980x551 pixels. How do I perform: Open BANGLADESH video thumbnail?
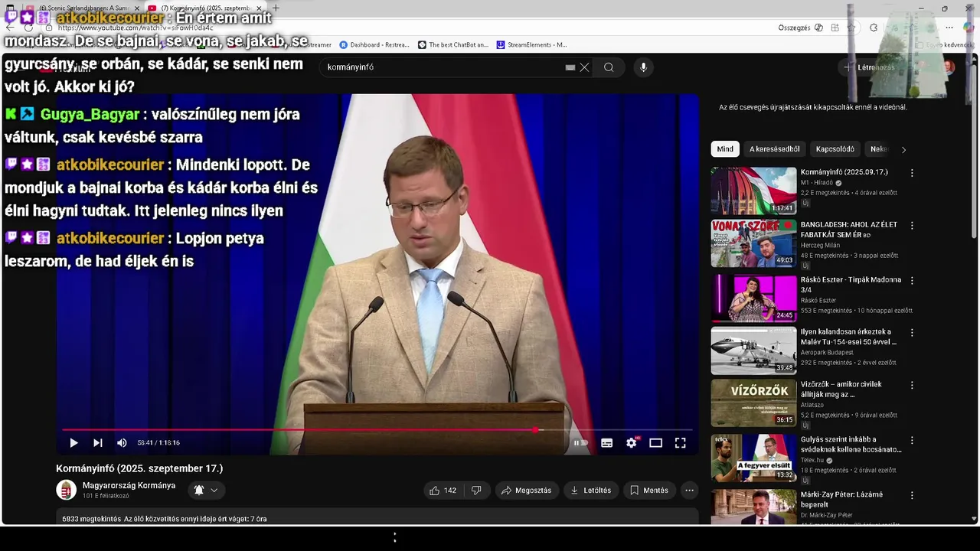753,243
